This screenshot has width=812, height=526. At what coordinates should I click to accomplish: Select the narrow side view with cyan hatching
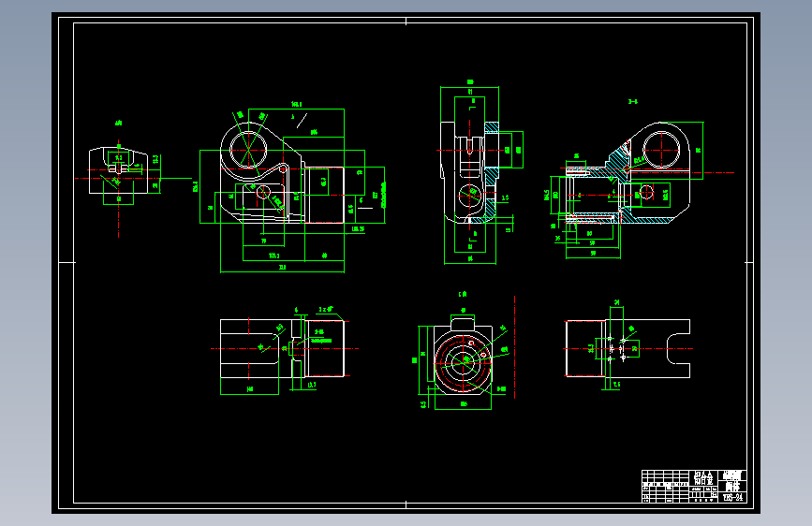click(470, 173)
